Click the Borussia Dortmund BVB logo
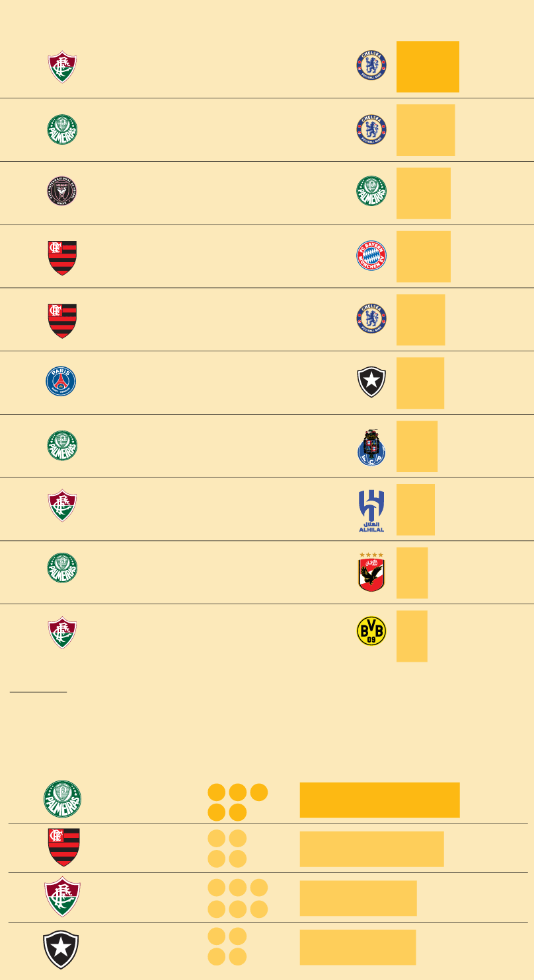534x980 pixels. (x=371, y=632)
